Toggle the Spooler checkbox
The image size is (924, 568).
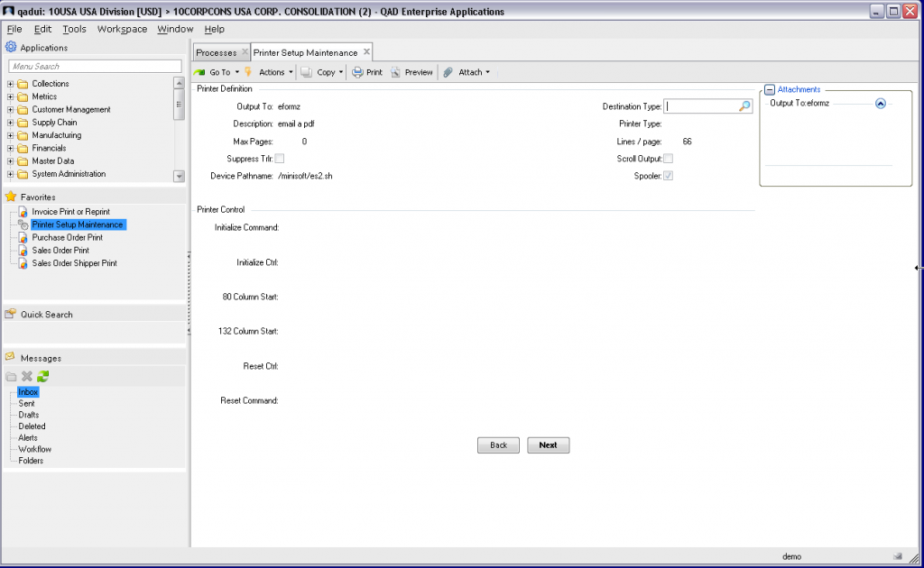668,175
